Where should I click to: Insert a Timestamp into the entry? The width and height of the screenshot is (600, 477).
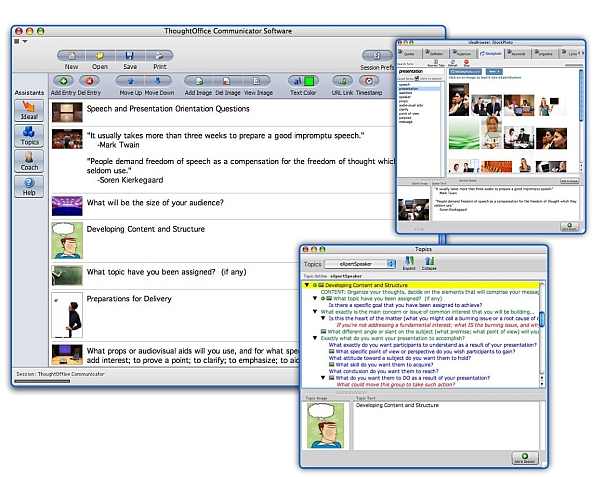369,81
